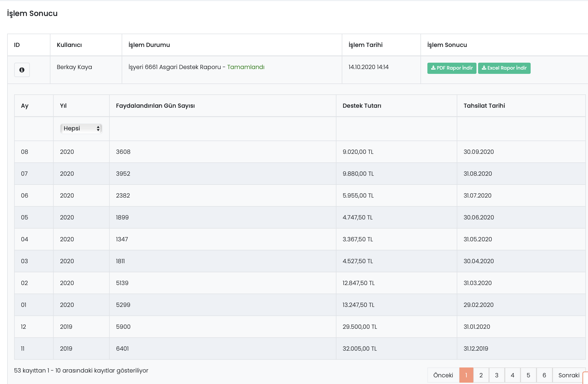Sort by Tahsilat Tarihi column header
The image size is (588, 384).
point(484,106)
